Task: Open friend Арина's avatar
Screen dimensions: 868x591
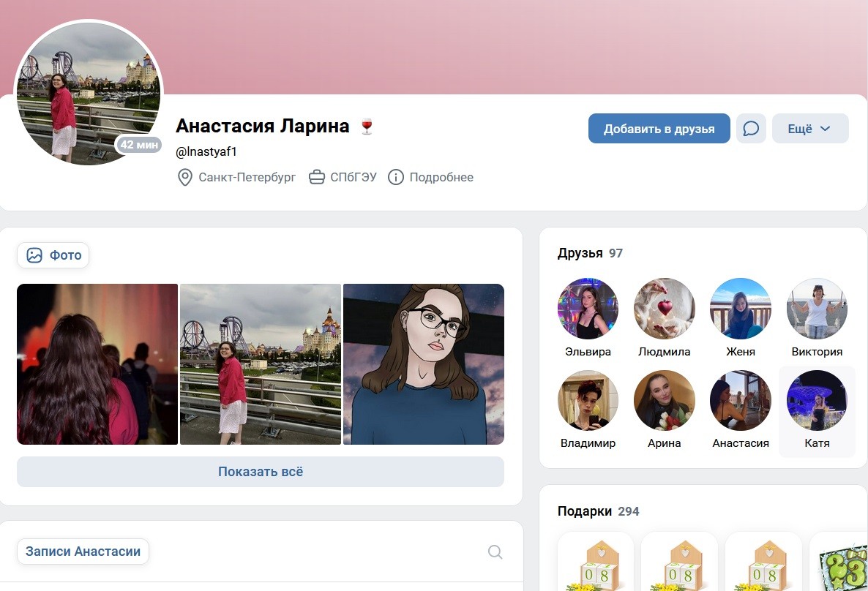Action: (665, 400)
